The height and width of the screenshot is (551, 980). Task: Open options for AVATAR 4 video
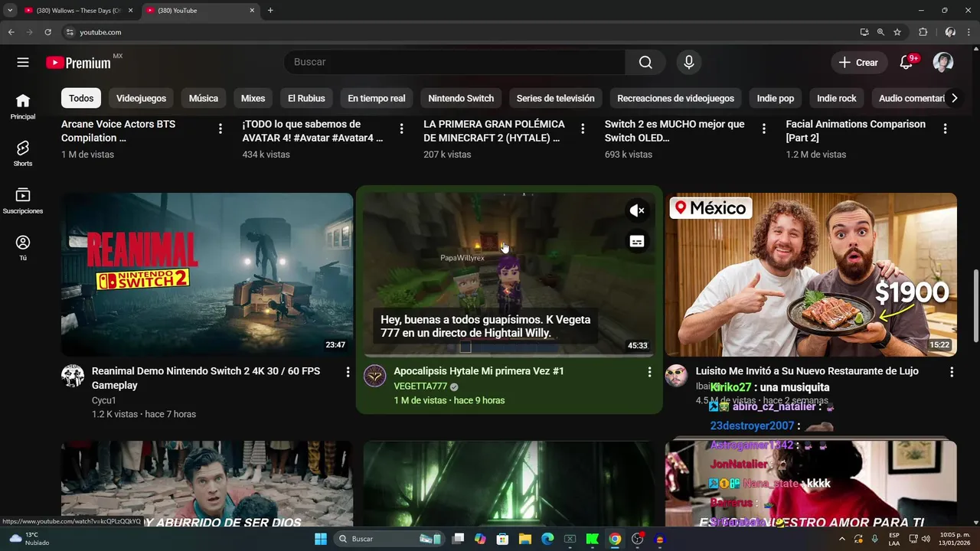(x=401, y=129)
